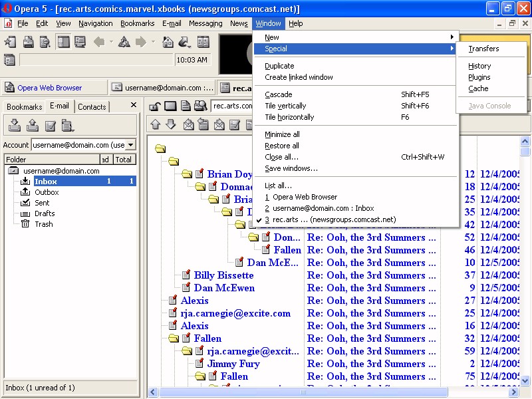Open the Navigation menu
This screenshot has height=399, width=532.
pos(96,23)
